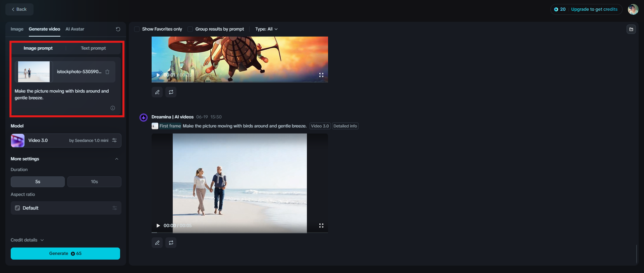Image resolution: width=644 pixels, height=273 pixels.
Task: Select the 10s duration option
Action: pos(94,182)
